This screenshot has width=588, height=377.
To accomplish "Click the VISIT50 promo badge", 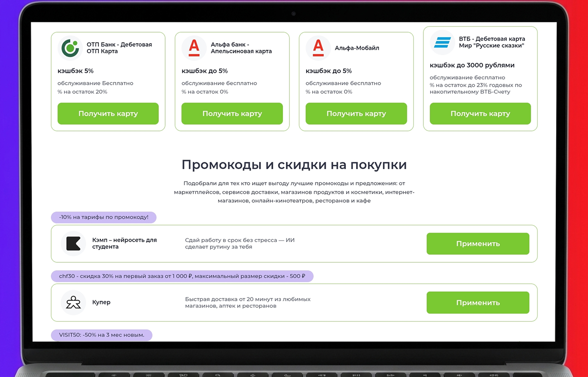I will 102,335.
